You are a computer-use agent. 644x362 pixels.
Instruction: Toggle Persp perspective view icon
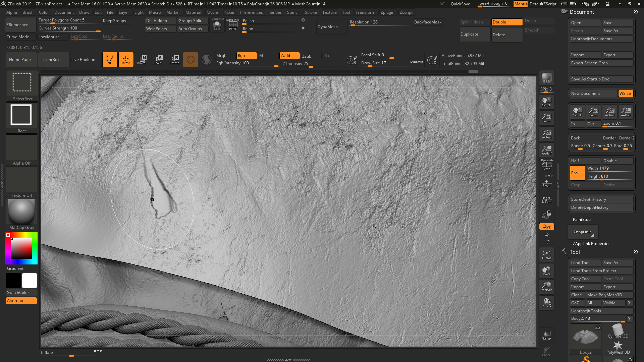tap(546, 165)
